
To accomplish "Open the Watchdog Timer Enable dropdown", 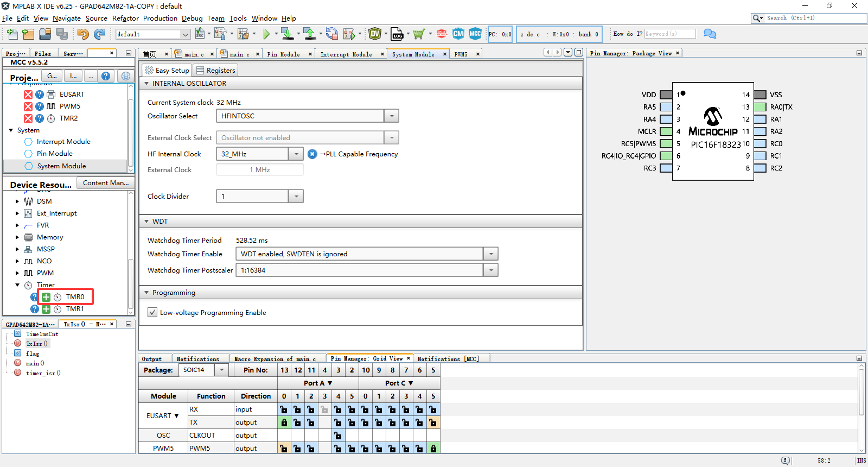I will pos(490,254).
